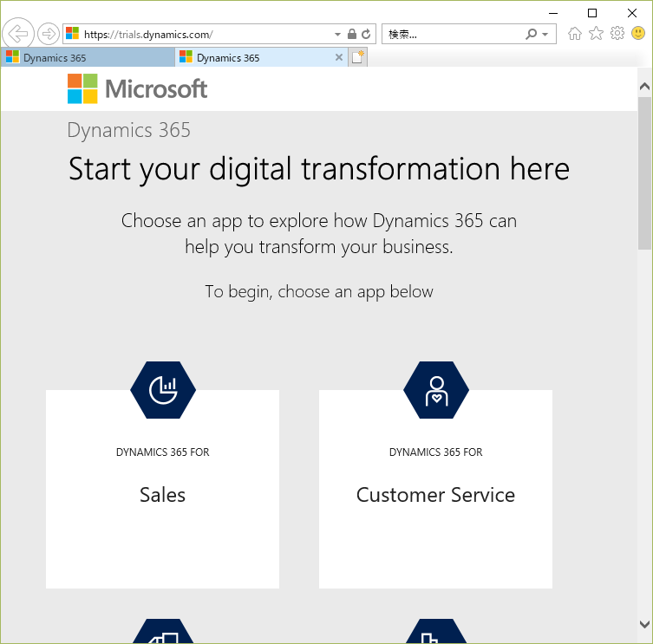Choose the Customer Service app card
Image resolution: width=653 pixels, height=644 pixels.
click(435, 489)
